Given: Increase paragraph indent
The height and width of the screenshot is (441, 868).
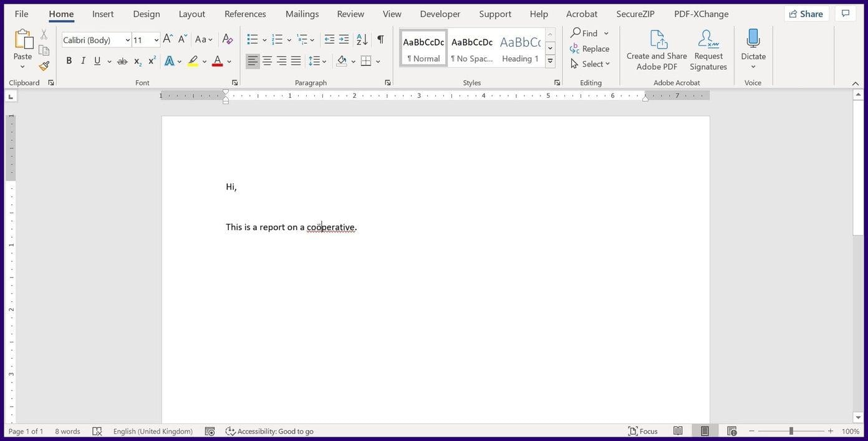Looking at the screenshot, I should coord(344,39).
